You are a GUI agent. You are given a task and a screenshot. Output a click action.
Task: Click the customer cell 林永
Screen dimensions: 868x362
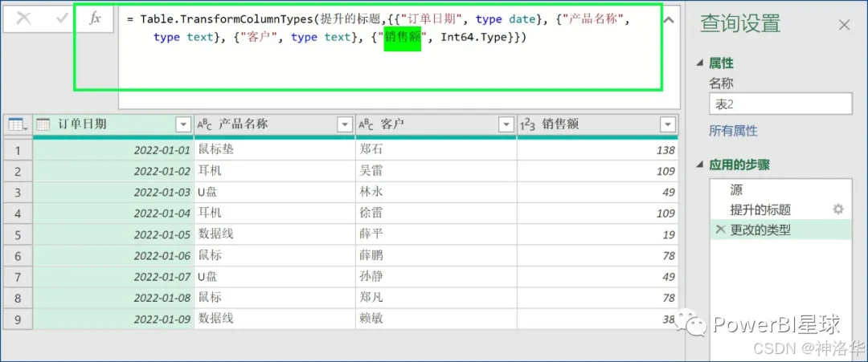436,193
